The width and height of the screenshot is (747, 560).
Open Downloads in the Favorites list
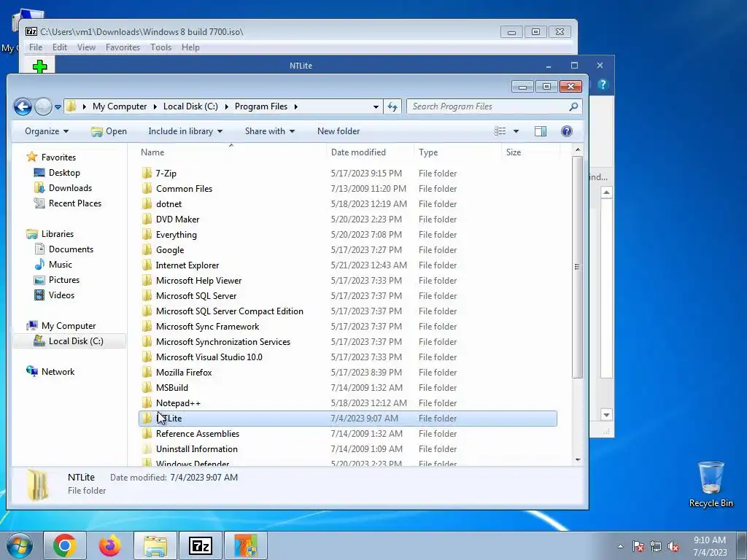click(x=70, y=188)
